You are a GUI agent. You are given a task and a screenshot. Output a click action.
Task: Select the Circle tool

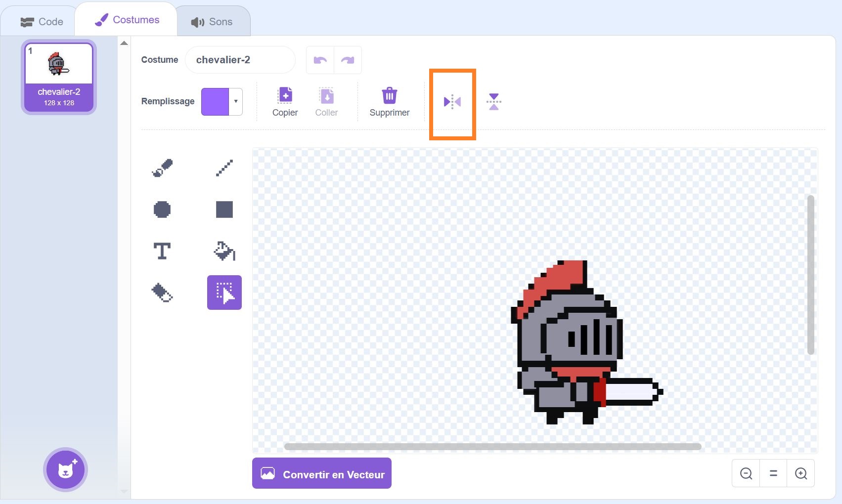click(x=162, y=210)
